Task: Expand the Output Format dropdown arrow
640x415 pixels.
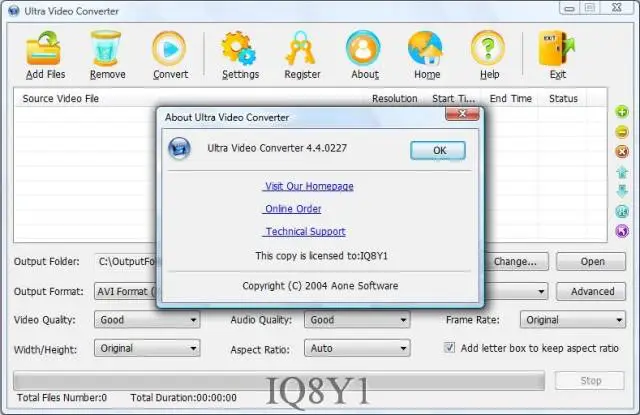Action: tap(541, 291)
